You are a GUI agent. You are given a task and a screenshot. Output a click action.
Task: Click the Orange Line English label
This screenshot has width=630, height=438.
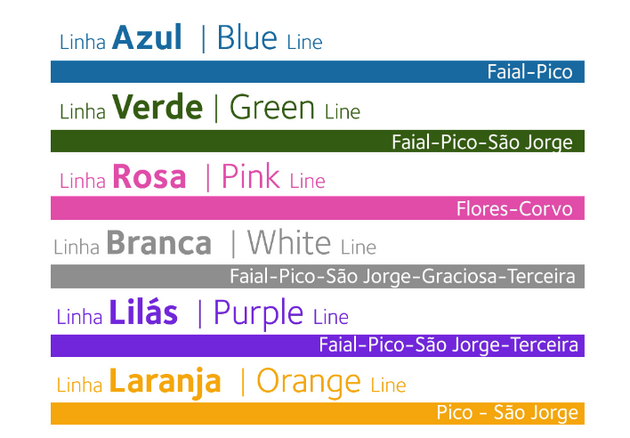point(331,383)
